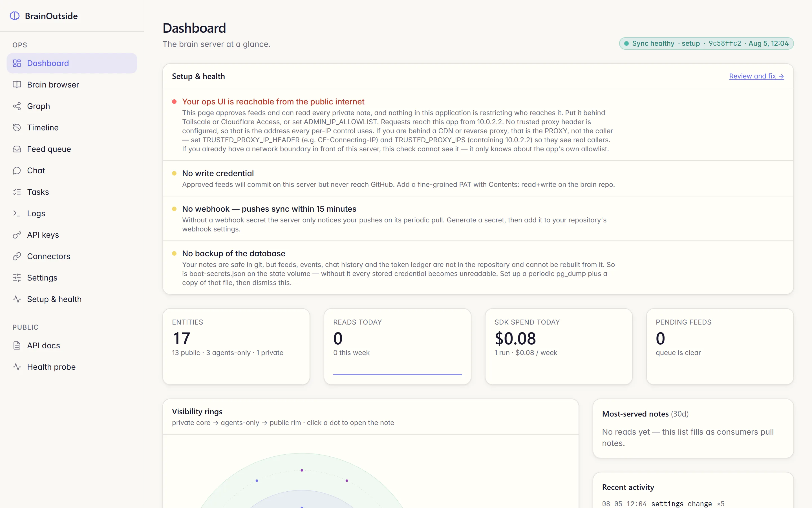This screenshot has width=812, height=508.
Task: Click the Settings sliders icon
Action: (17, 278)
